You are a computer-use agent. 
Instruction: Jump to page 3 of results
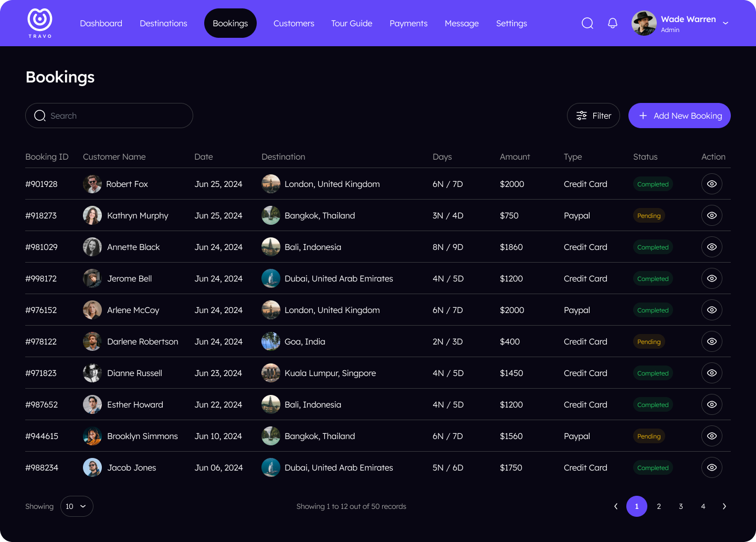pos(681,506)
